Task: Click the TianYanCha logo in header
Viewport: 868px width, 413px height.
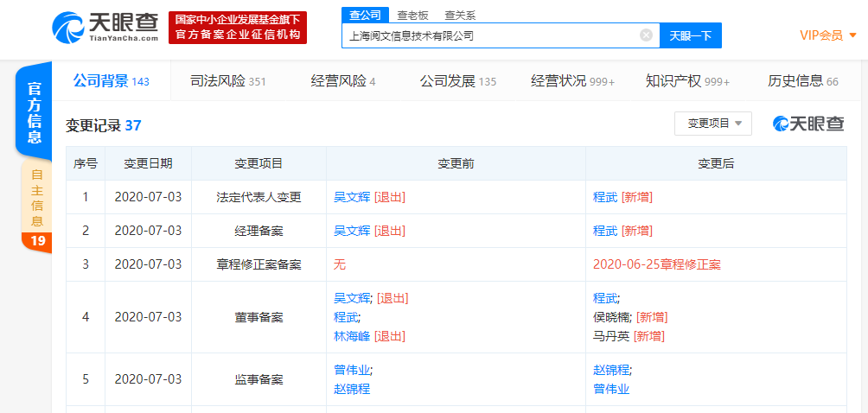Action: pyautogui.click(x=105, y=28)
